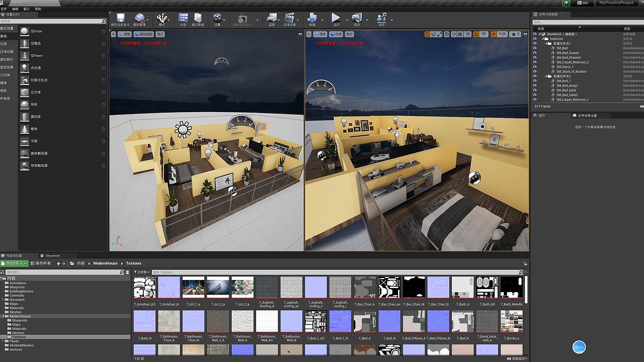
Task: Collapse the ModernHouse folder in content tree
Action: pyautogui.click(x=3, y=316)
